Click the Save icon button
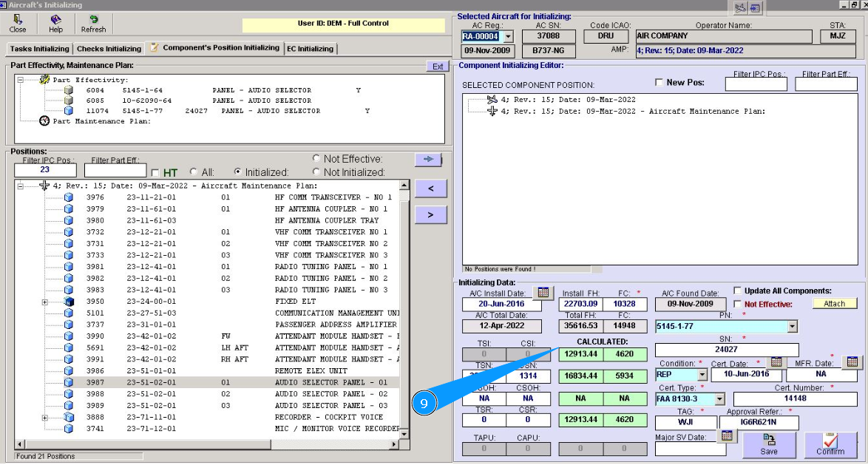 click(769, 444)
